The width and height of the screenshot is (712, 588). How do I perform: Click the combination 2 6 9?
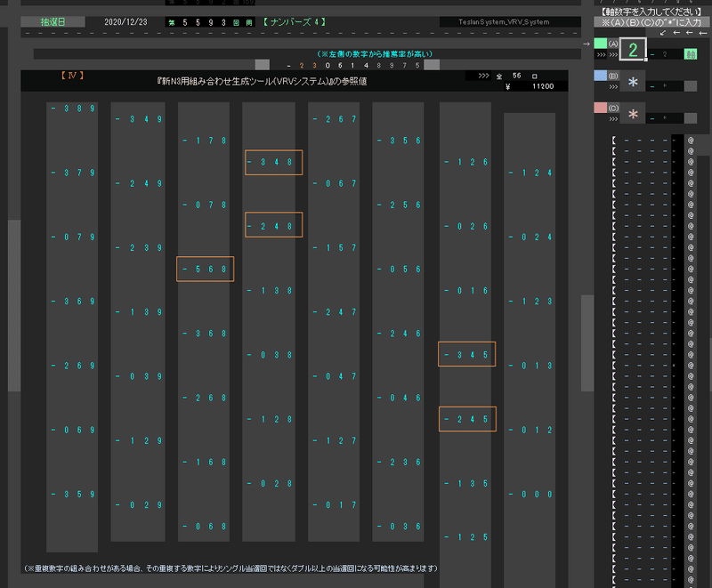pyautogui.click(x=73, y=366)
